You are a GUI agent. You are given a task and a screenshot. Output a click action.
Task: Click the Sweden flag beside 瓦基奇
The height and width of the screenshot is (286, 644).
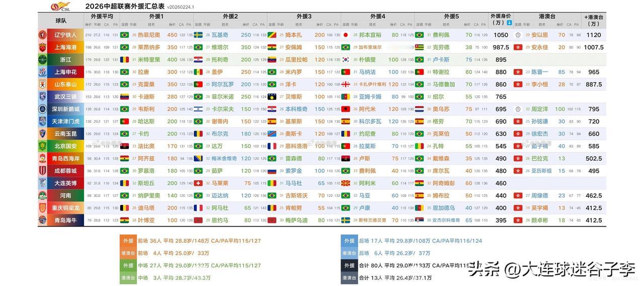(198, 35)
